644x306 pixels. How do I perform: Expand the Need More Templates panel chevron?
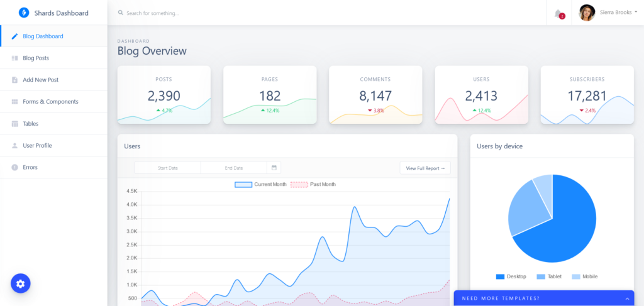coord(627,298)
